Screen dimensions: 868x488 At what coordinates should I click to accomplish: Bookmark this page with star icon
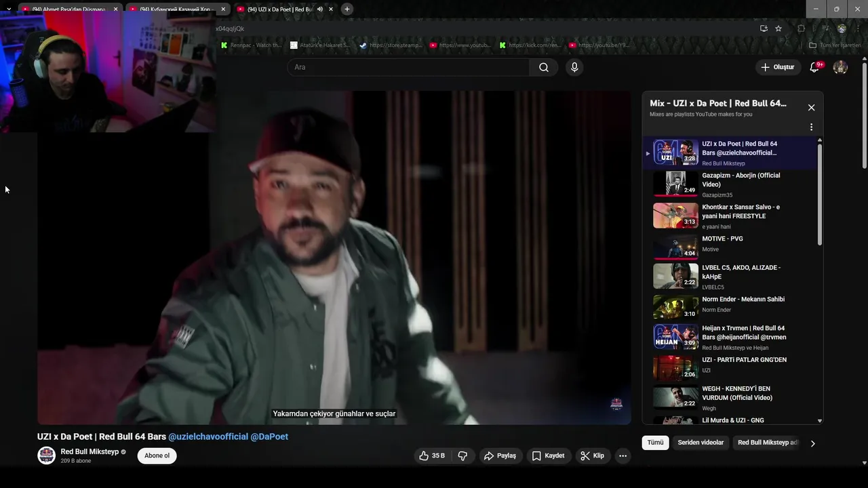pos(778,28)
